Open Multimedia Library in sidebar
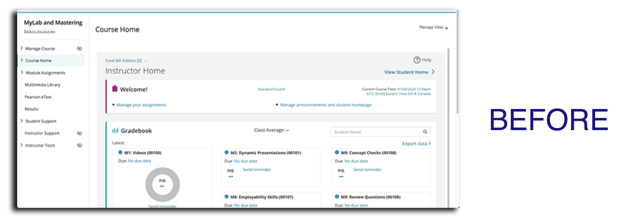Screen dimensions: 644x220 tap(42, 85)
